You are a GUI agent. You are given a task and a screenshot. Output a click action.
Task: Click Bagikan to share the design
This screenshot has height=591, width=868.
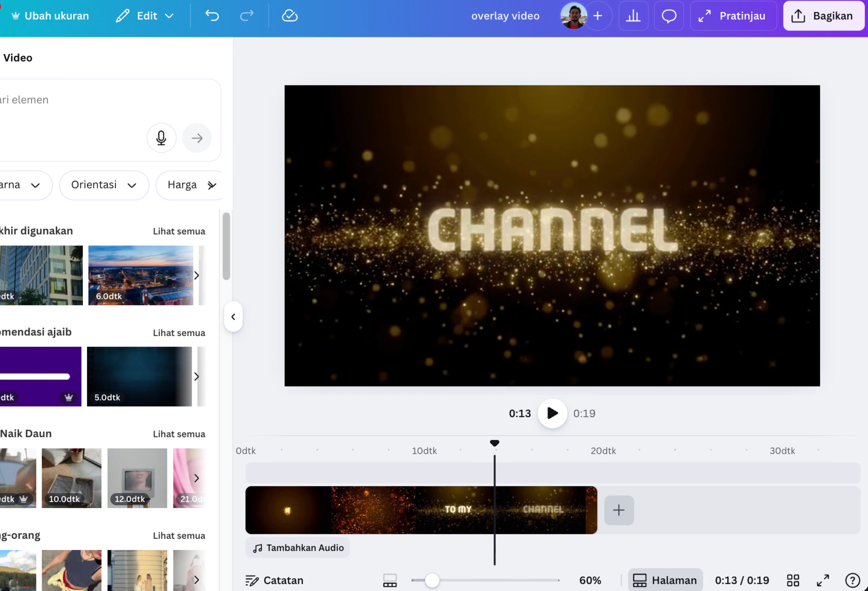coord(824,16)
